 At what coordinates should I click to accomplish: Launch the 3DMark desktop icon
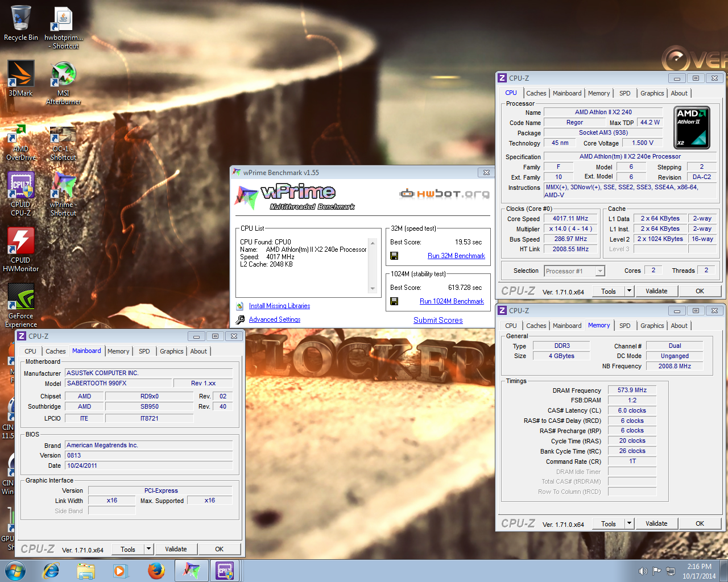pos(20,78)
